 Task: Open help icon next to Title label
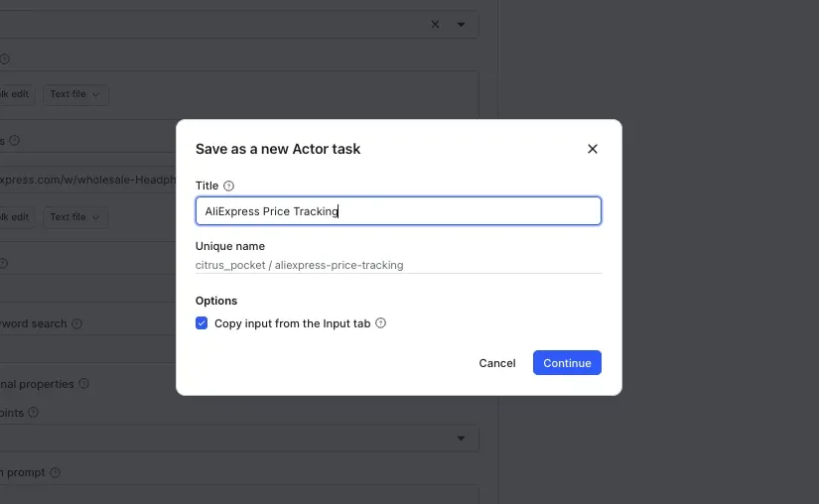click(x=228, y=186)
